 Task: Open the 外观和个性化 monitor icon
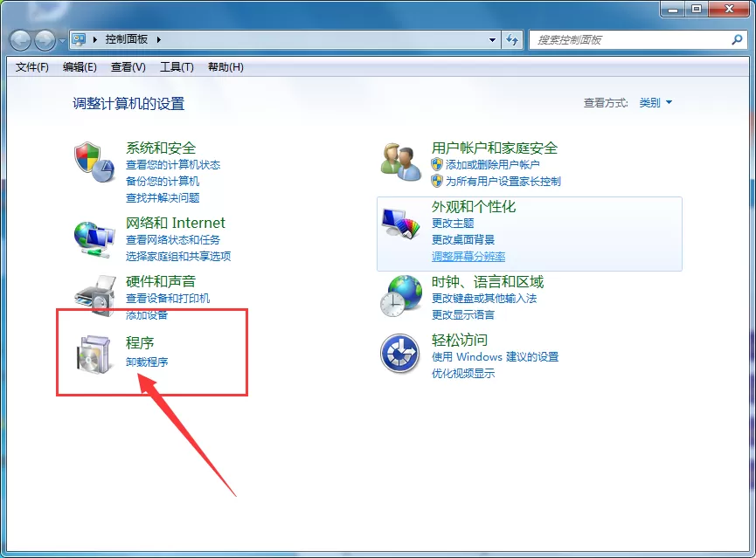400,223
